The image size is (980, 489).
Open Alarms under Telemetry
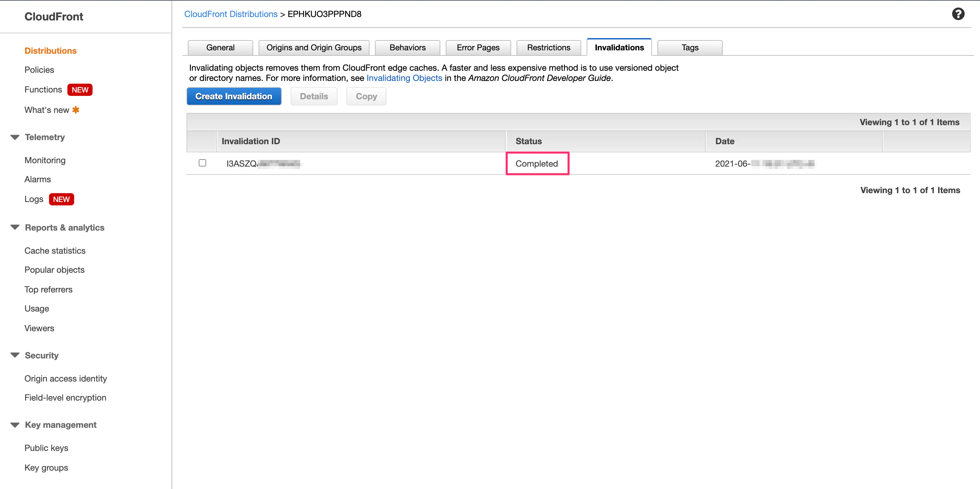38,179
